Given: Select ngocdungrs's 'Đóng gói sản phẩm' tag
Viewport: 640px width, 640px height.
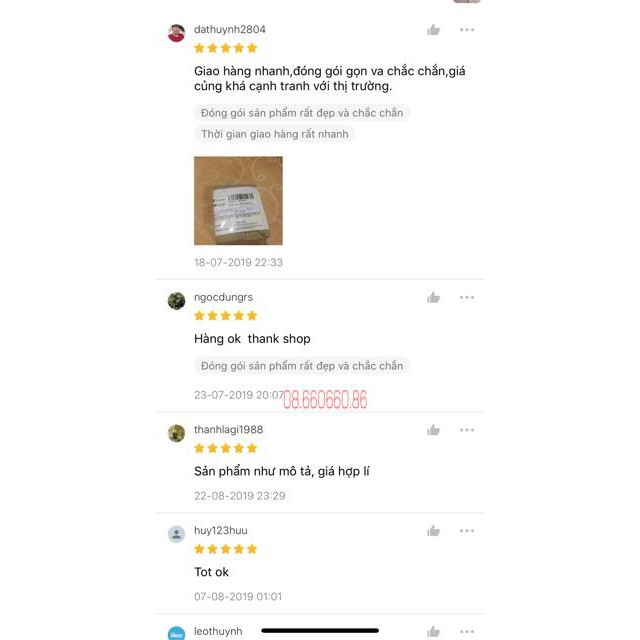Looking at the screenshot, I should pos(302,366).
